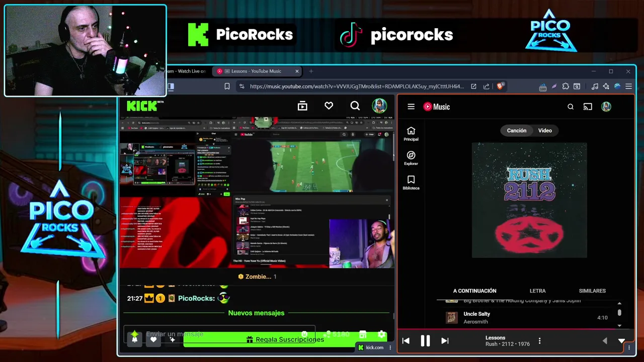Click the heart button below chat
Image resolution: width=644 pixels, height=362 pixels.
153,339
